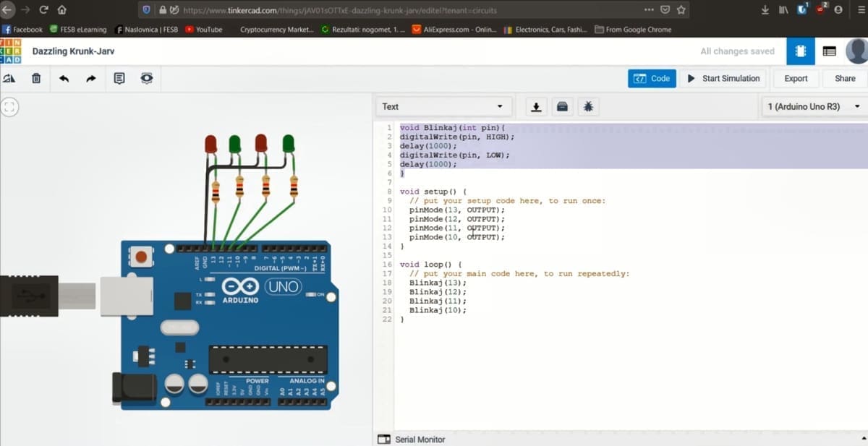Undo the last action

pyautogui.click(x=64, y=78)
